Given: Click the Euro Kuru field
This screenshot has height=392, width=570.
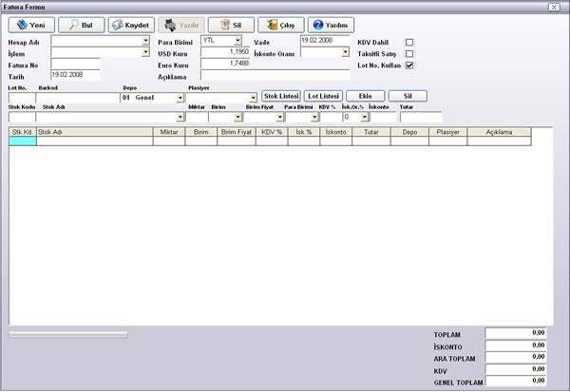Looking at the screenshot, I should click(225, 64).
